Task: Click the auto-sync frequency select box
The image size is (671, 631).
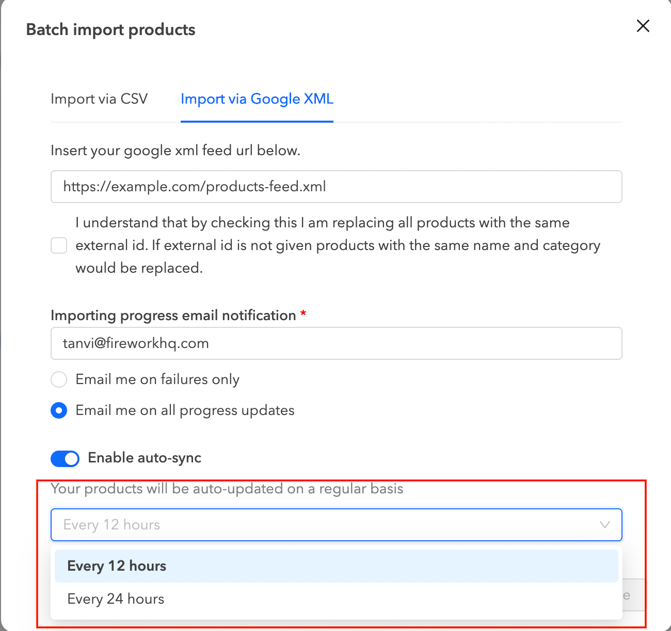Action: coord(320,525)
